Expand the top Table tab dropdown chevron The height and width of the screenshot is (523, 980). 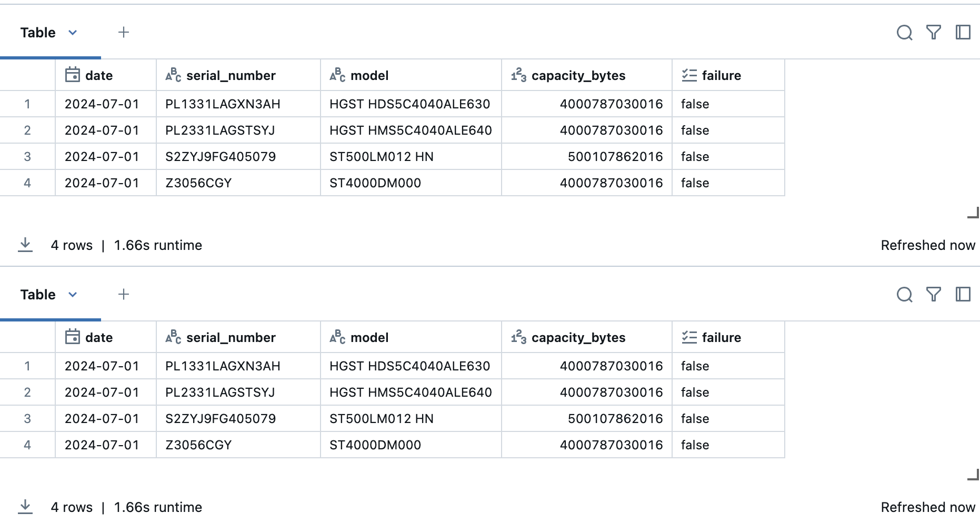click(x=73, y=33)
